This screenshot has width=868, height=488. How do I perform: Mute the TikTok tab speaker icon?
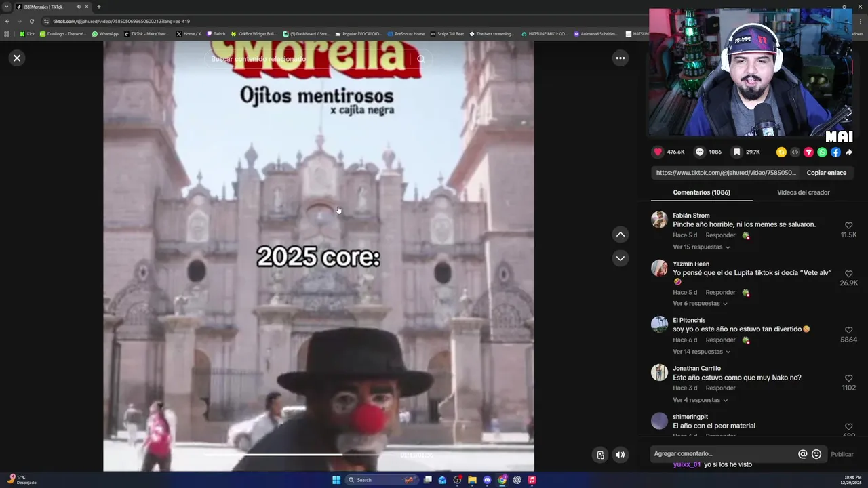(x=78, y=7)
